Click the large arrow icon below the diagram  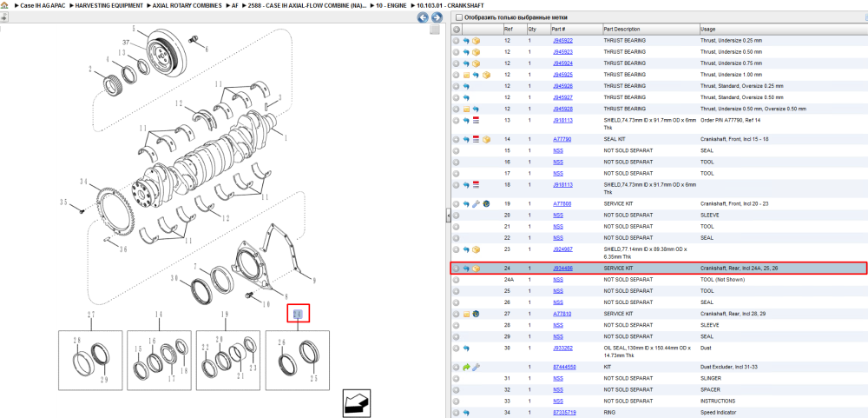[357, 403]
